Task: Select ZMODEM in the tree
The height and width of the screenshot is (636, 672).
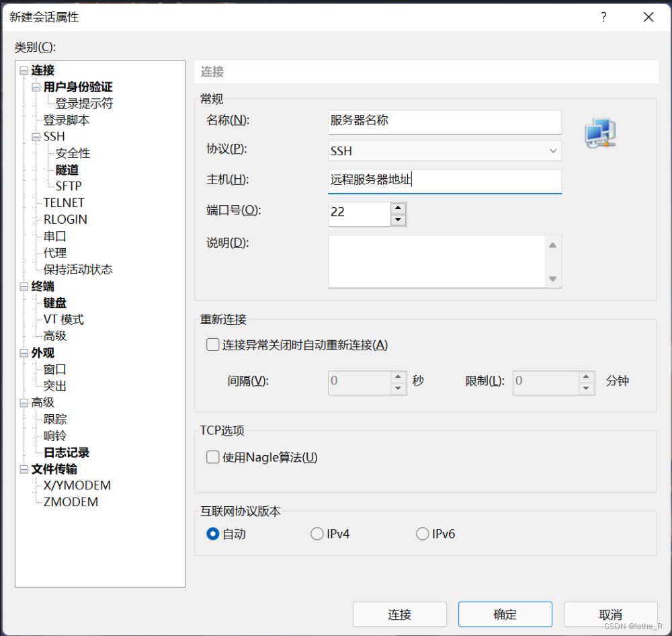Action: click(71, 502)
